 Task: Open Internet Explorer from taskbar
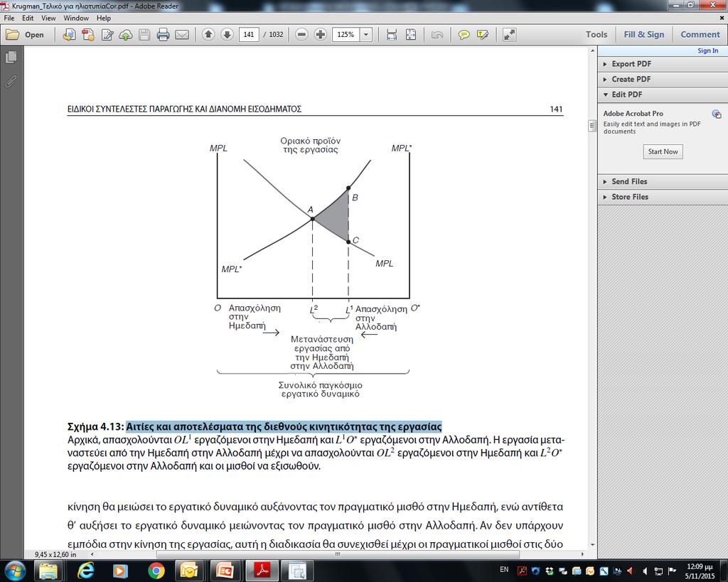click(86, 571)
